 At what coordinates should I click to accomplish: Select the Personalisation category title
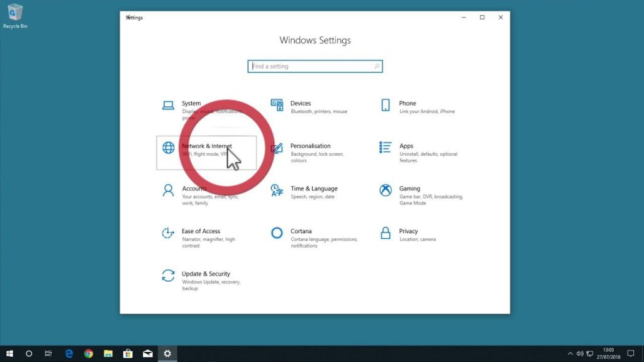(311, 146)
